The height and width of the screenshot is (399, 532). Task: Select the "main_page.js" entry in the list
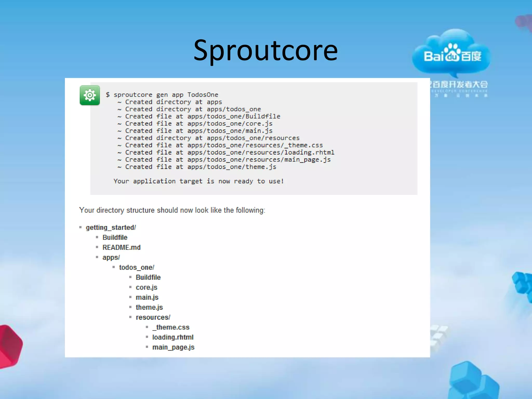point(173,347)
